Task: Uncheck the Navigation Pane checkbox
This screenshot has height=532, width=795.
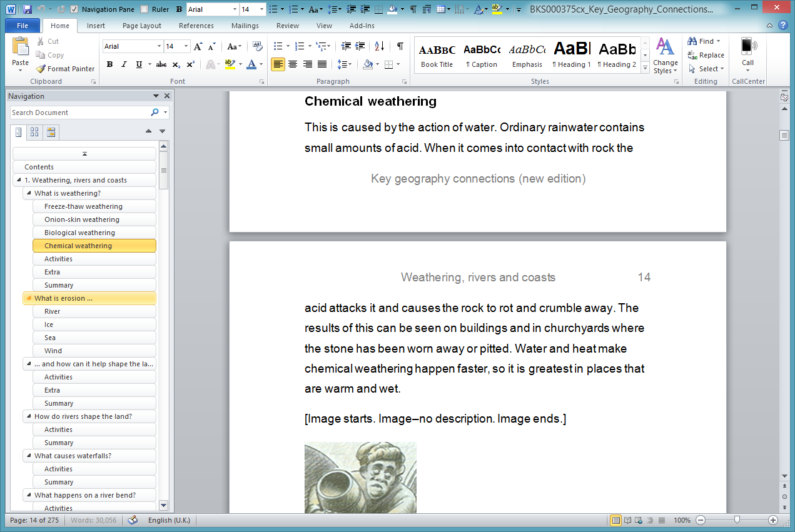Action: tap(74, 9)
